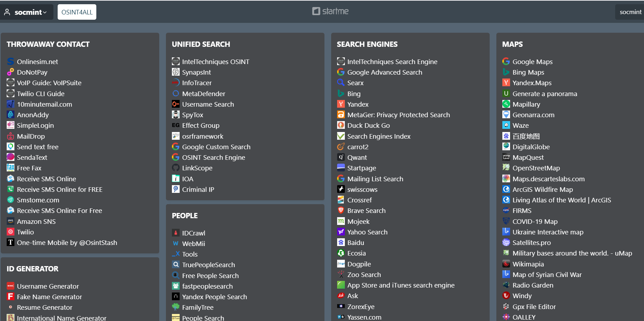644x321 pixels.
Task: Click the SEARCH ENGINES widget title
Action: 367,44
